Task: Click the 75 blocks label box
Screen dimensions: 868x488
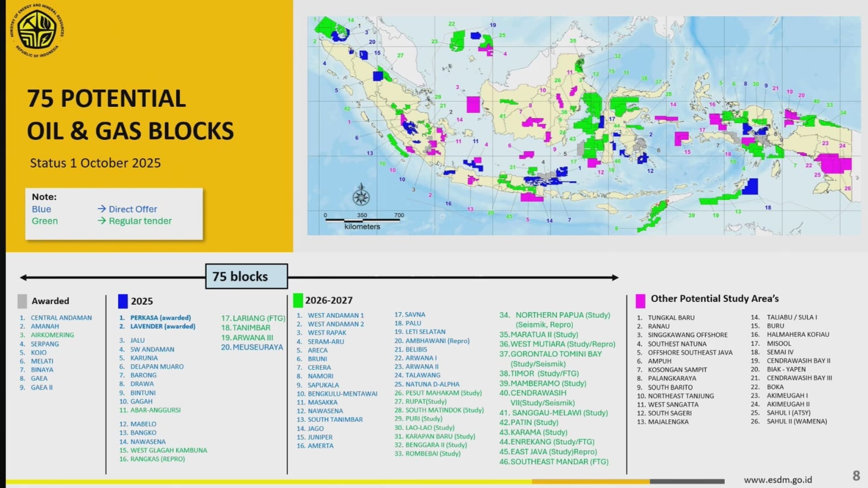Action: click(x=246, y=277)
